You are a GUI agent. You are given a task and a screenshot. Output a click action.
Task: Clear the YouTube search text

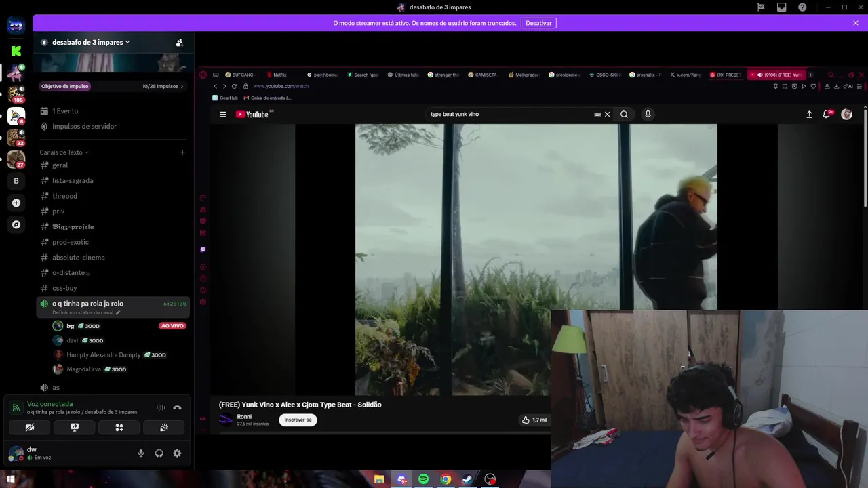pyautogui.click(x=607, y=114)
